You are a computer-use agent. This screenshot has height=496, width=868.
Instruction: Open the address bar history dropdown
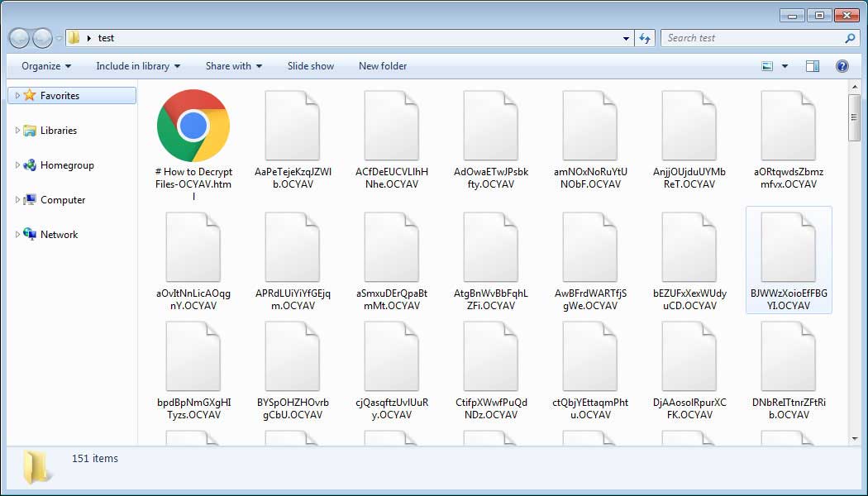pyautogui.click(x=626, y=38)
